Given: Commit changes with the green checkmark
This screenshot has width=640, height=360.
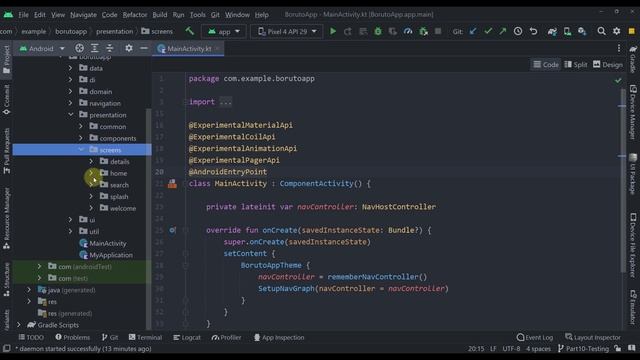Looking at the screenshot, I should 488,31.
